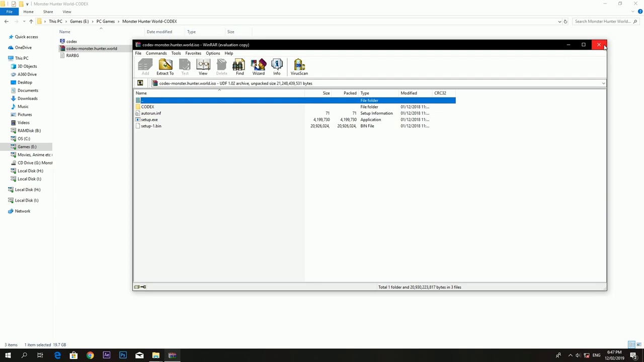Select setup.exe in archive list
Screen dimensions: 644x362
click(x=149, y=120)
